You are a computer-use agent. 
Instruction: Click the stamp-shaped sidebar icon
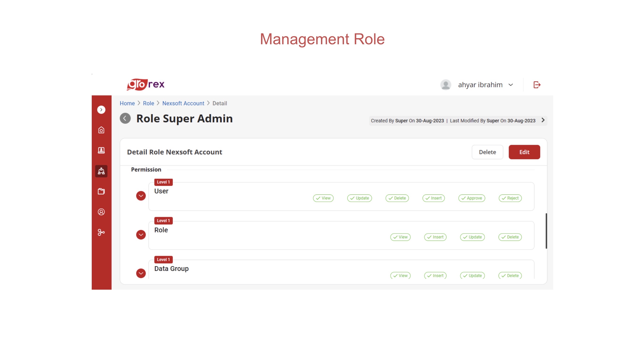tap(101, 150)
